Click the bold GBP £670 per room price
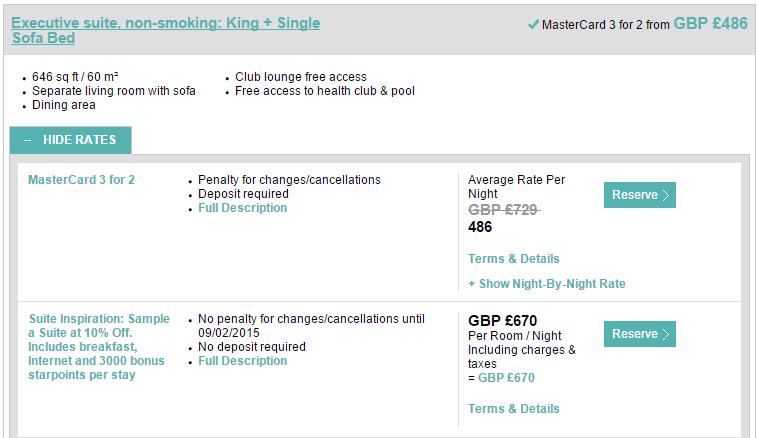 point(502,321)
